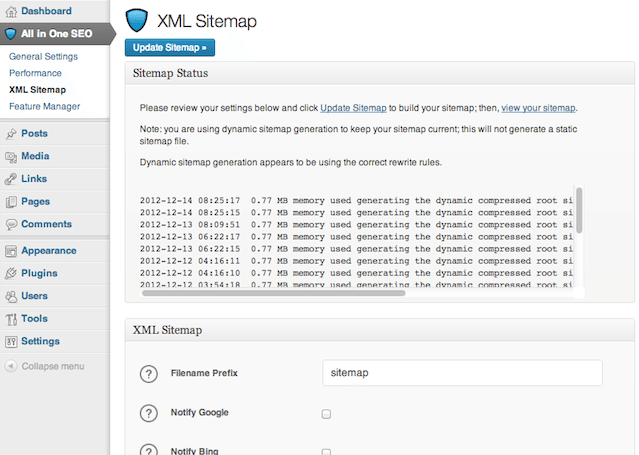Follow the view your sitemap link
639x455 pixels.
point(538,108)
